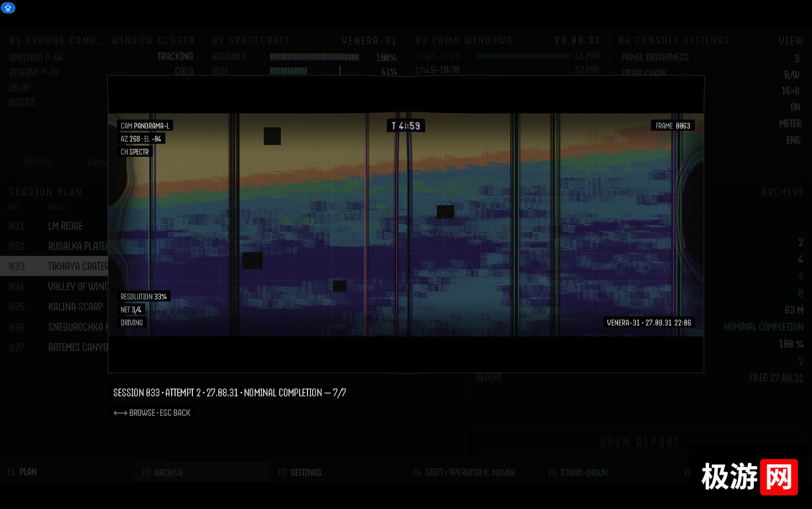812x509 pixels.
Task: Click the OPEN REPORT button
Action: click(639, 442)
